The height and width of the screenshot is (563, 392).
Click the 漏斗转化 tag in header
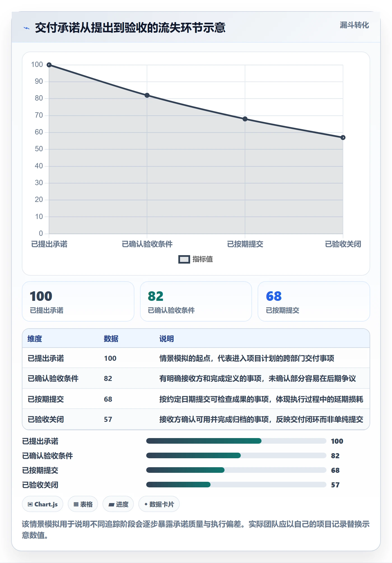tap(354, 25)
